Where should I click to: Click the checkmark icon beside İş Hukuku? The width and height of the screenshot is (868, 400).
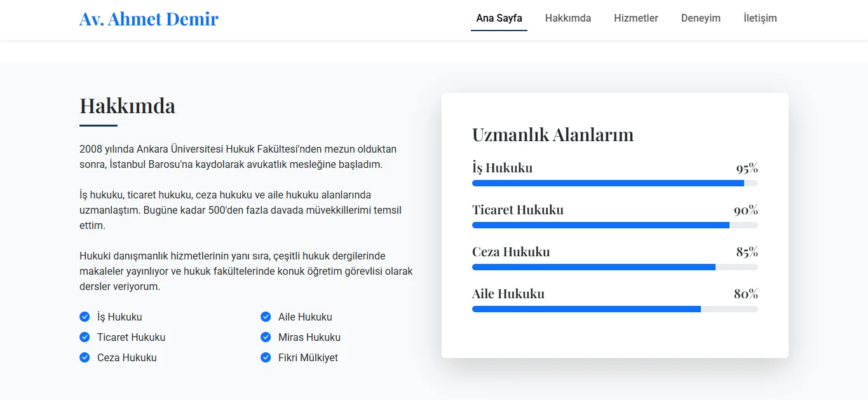85,317
